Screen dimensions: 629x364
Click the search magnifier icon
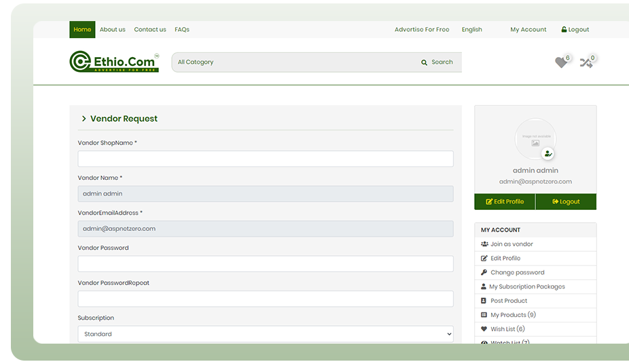click(425, 62)
